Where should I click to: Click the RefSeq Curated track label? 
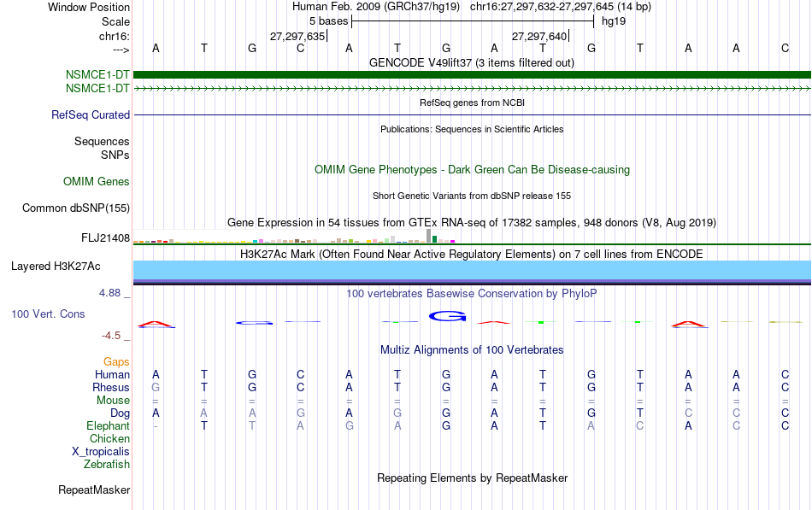point(90,115)
